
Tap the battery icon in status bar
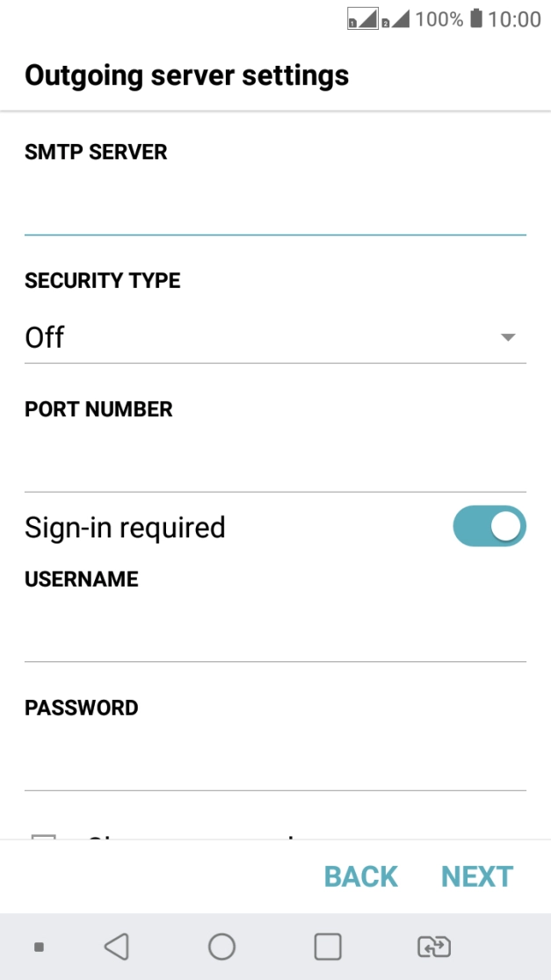[x=476, y=18]
